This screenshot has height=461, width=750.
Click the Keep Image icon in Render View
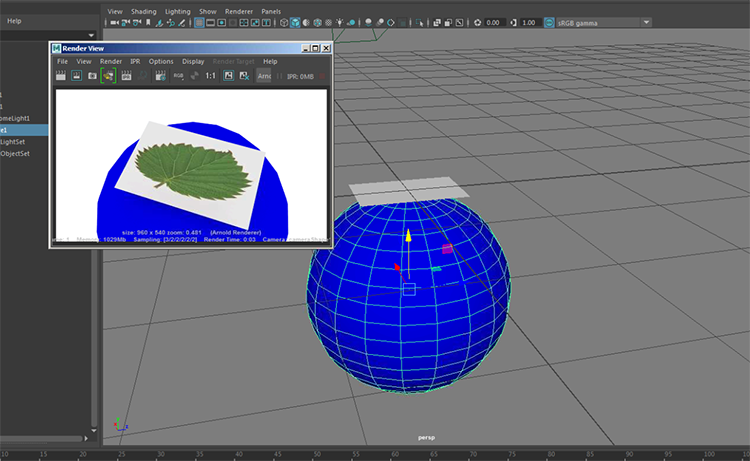(x=228, y=75)
